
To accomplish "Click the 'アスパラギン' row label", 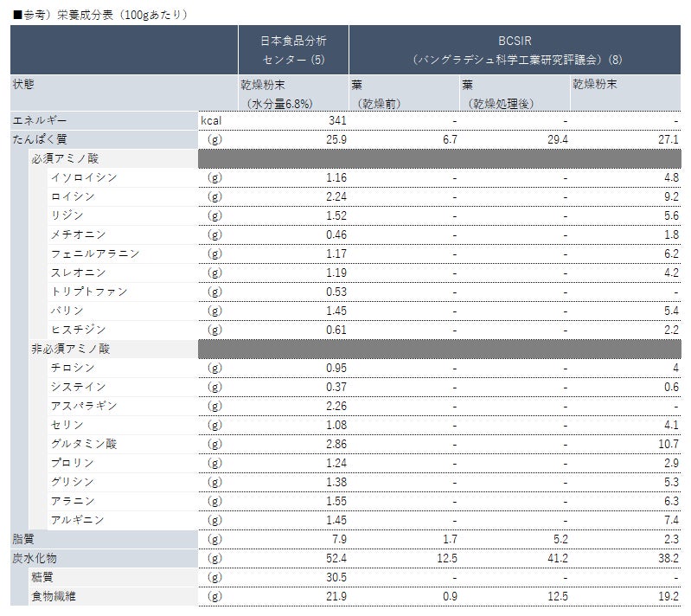I will [84, 406].
